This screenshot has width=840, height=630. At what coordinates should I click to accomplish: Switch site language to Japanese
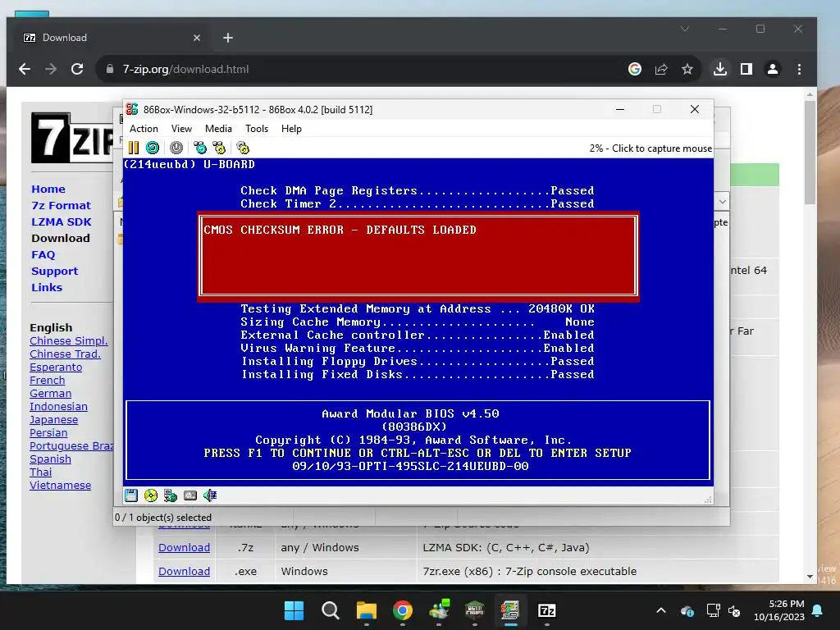pos(53,419)
